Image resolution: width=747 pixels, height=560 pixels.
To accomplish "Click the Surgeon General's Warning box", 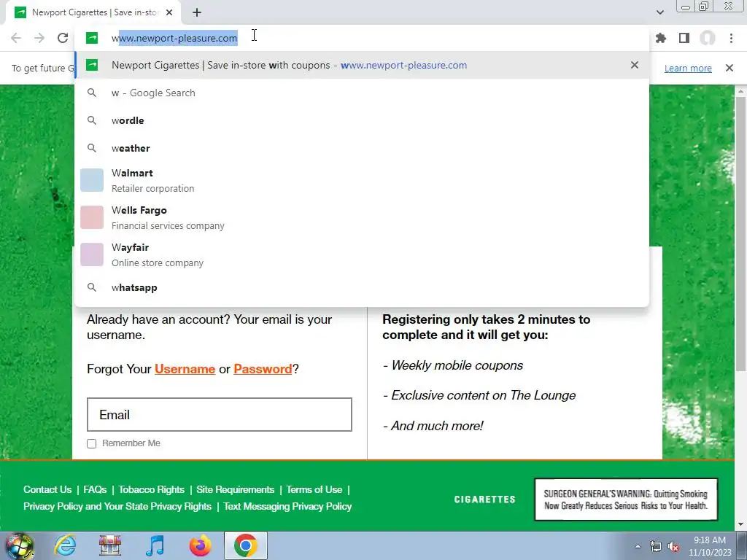I will (626, 499).
